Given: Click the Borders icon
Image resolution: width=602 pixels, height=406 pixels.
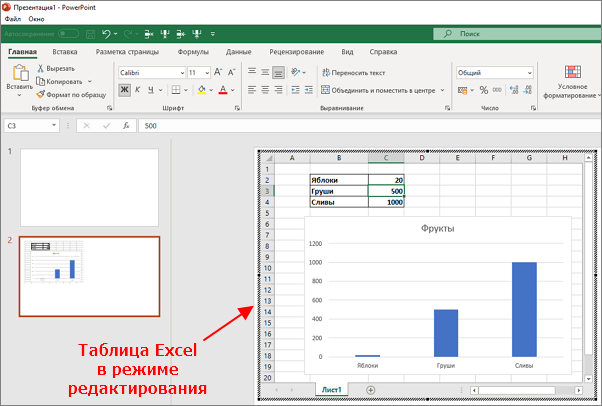Looking at the screenshot, I should click(x=176, y=90).
